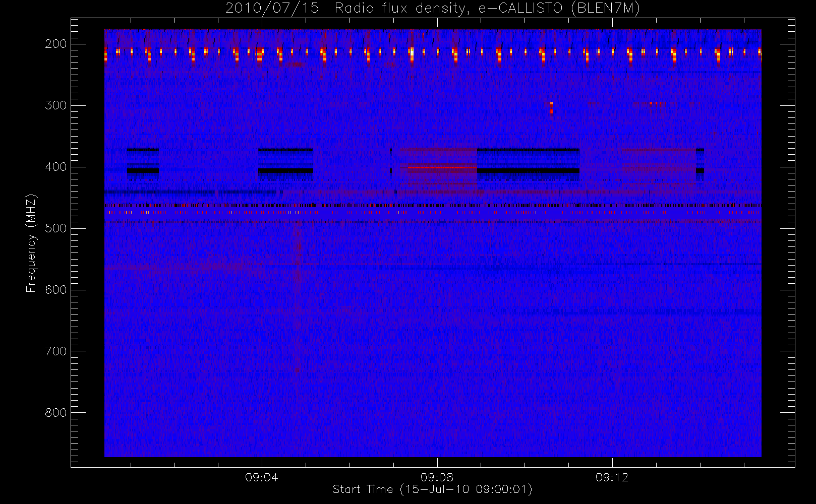816x504 pixels.
Task: Click the 09:04 time tick label
Action: 261,477
